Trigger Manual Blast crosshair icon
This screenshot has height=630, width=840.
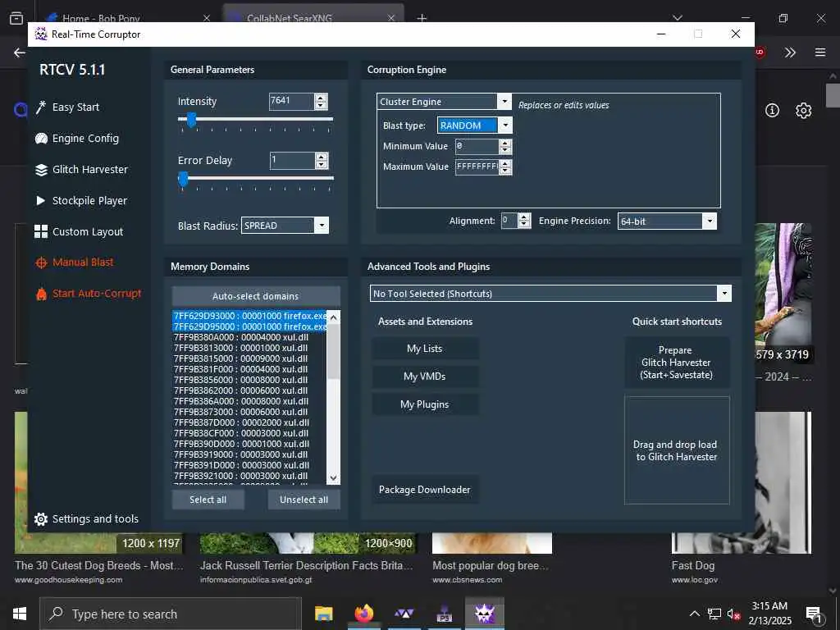click(41, 262)
